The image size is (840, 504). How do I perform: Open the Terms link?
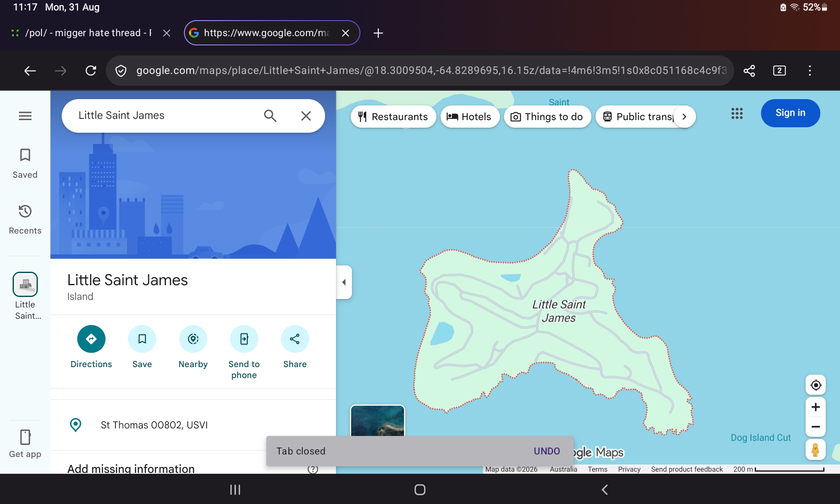(x=598, y=469)
